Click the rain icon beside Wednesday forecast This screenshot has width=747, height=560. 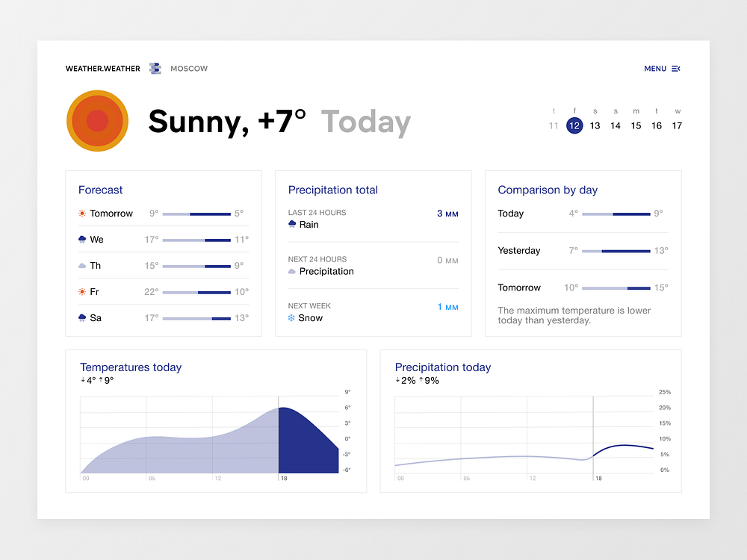(82, 239)
